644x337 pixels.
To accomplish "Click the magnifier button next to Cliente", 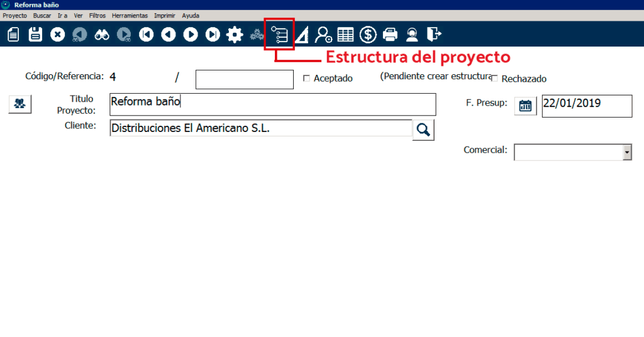I will [x=423, y=130].
